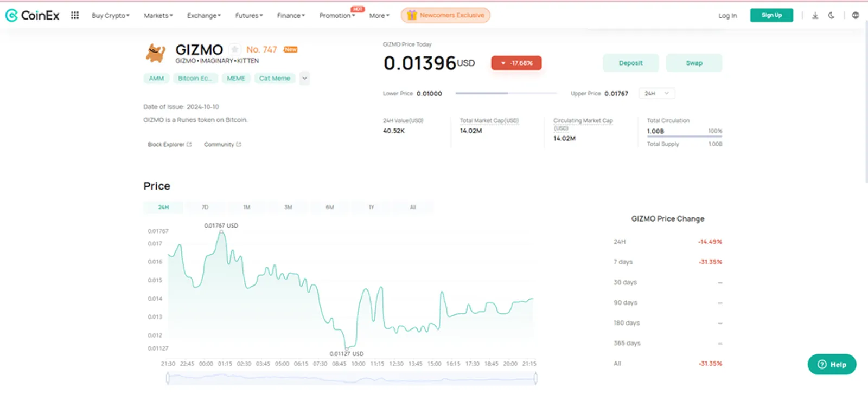Open the CoinEx logo home link

point(33,16)
